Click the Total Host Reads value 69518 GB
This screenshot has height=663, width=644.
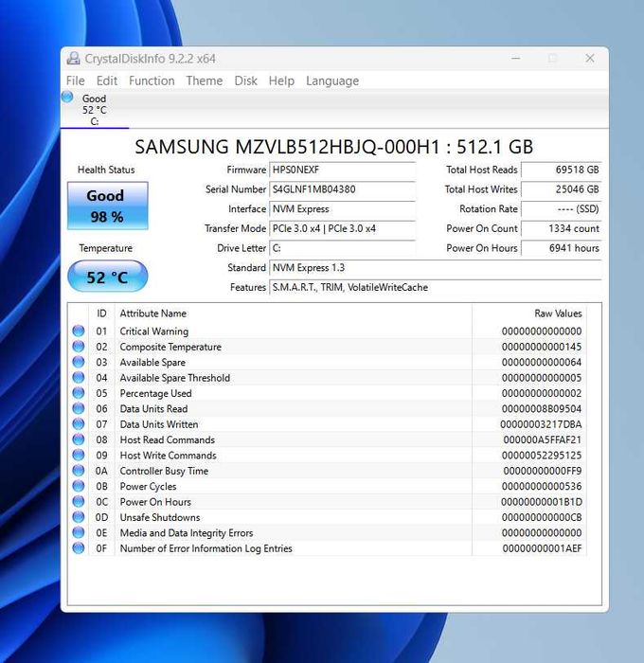point(562,170)
